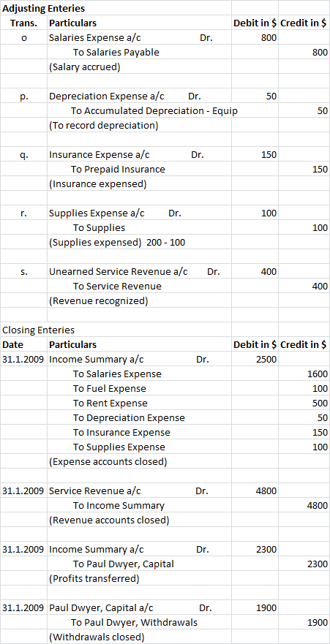Select the 'To Paul Dwyer, Capital' cell
330x644 pixels.
pyautogui.click(x=139, y=564)
